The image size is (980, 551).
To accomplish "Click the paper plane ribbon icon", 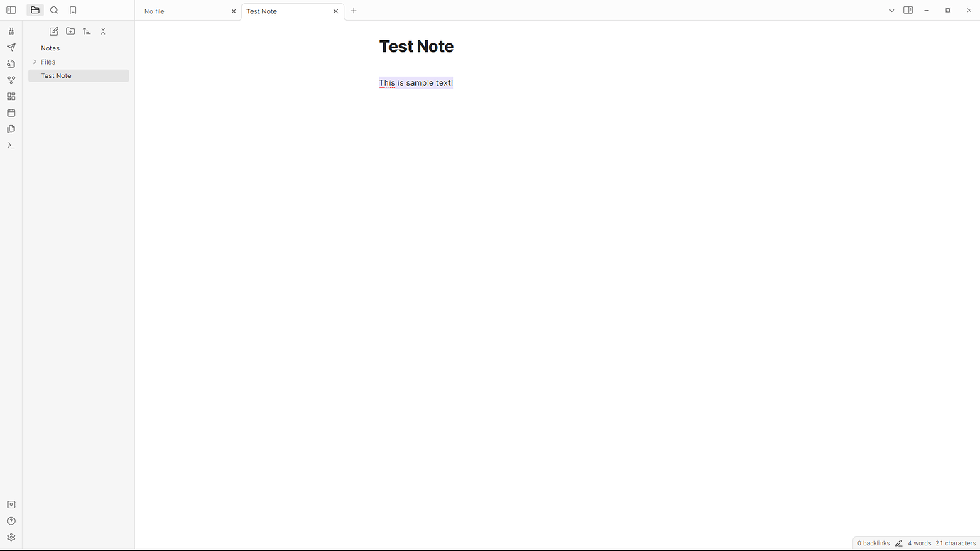I will [x=11, y=48].
